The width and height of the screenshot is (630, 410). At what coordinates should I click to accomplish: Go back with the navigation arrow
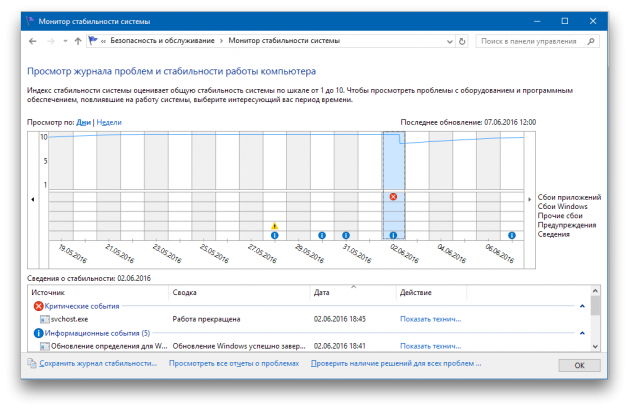[x=33, y=41]
